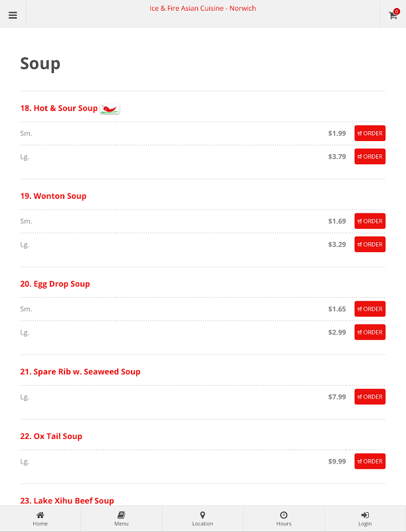Image resolution: width=406 pixels, height=532 pixels.
Task: Open the Location pin tab
Action: point(203,519)
